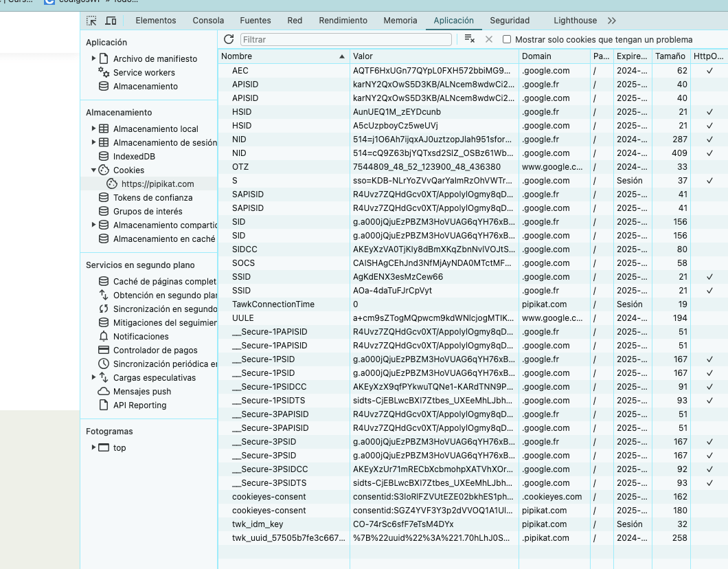Click the Sincronización periódica clock icon
This screenshot has height=569, width=728.
(x=104, y=364)
